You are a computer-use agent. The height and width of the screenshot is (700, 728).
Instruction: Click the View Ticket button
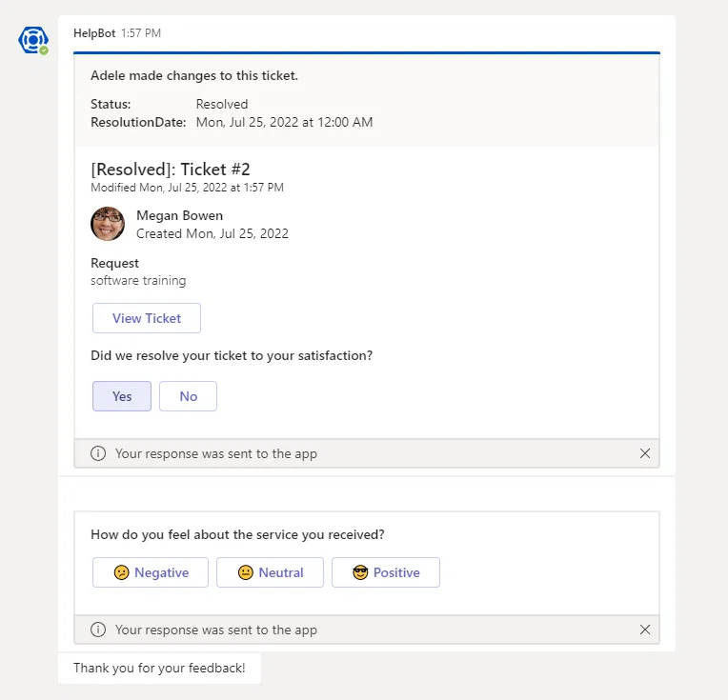tap(147, 318)
